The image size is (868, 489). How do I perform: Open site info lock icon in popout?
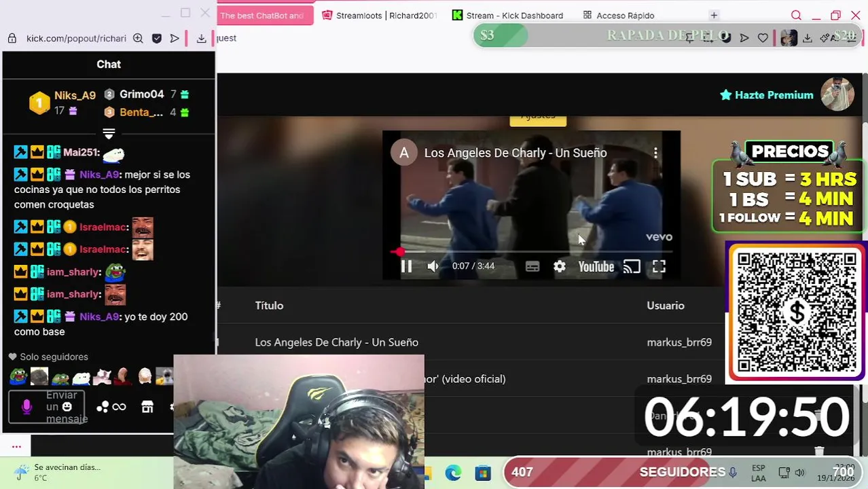pos(12,38)
